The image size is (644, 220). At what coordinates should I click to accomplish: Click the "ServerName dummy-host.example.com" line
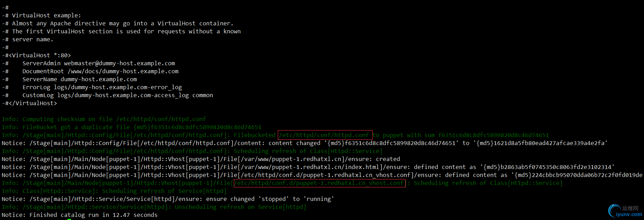[79, 79]
